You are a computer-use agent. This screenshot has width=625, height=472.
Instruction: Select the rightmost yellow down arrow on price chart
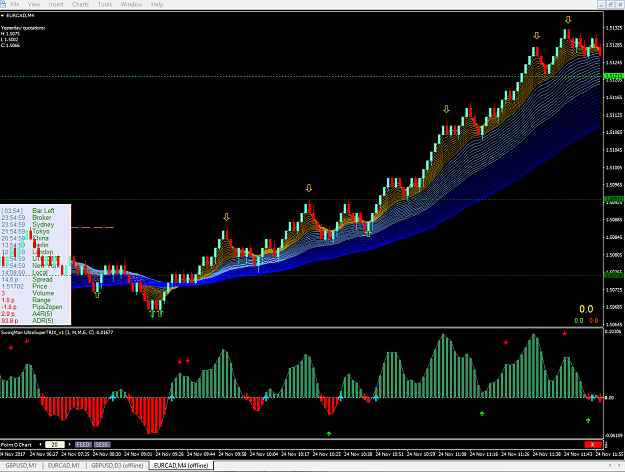(568, 20)
